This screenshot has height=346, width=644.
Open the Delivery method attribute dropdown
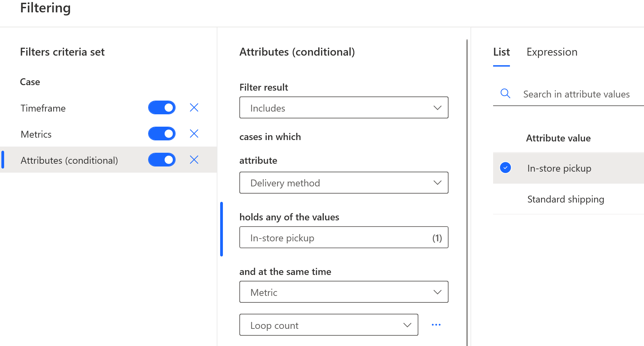point(344,183)
